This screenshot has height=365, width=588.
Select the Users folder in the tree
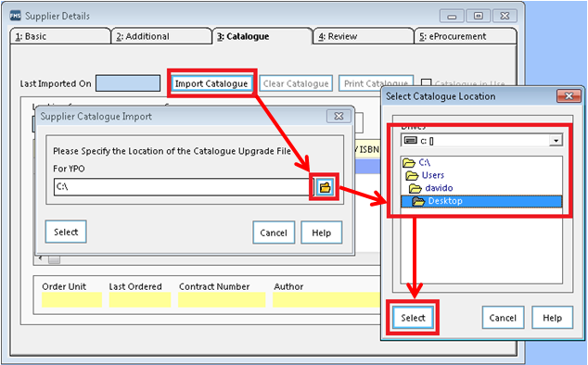(425, 175)
